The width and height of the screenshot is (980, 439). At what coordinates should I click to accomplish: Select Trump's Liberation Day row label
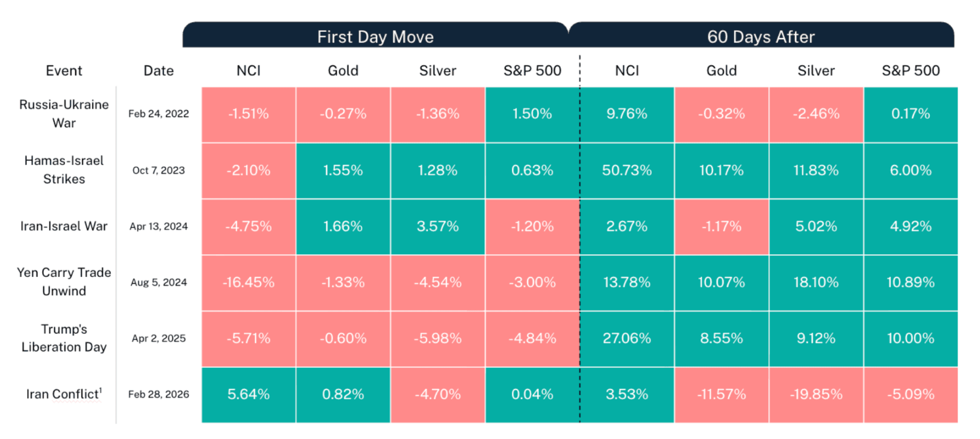pos(64,338)
